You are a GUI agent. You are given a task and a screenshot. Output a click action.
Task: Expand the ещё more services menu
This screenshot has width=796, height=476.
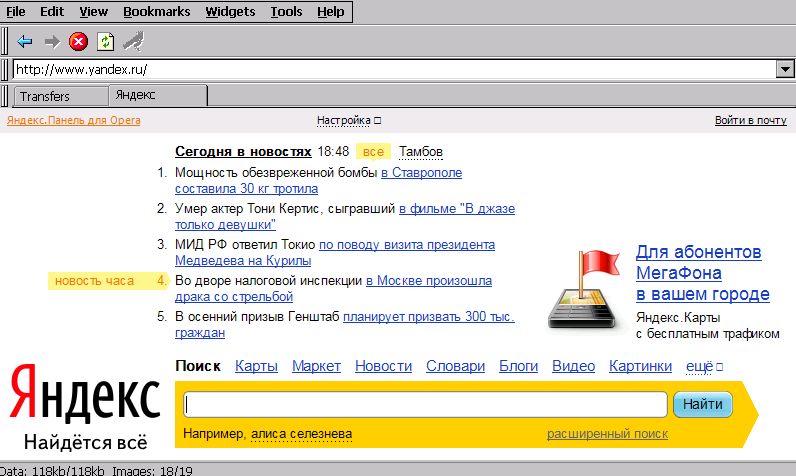tap(704, 367)
